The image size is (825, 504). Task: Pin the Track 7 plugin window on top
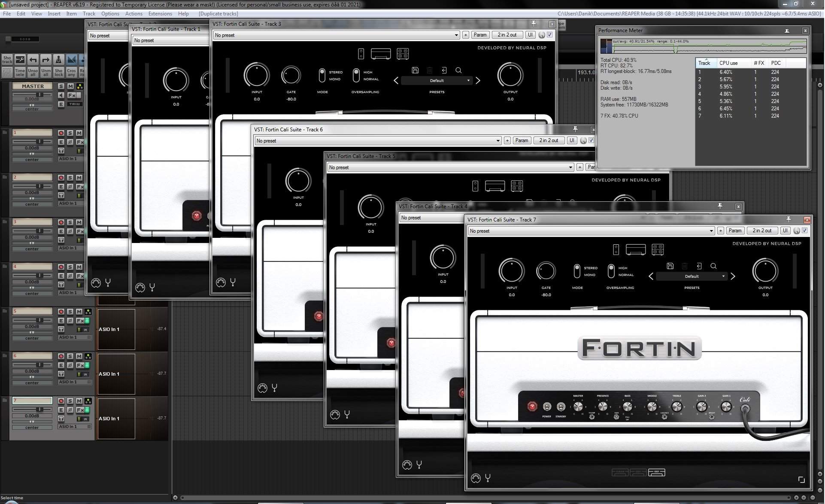pyautogui.click(x=789, y=219)
